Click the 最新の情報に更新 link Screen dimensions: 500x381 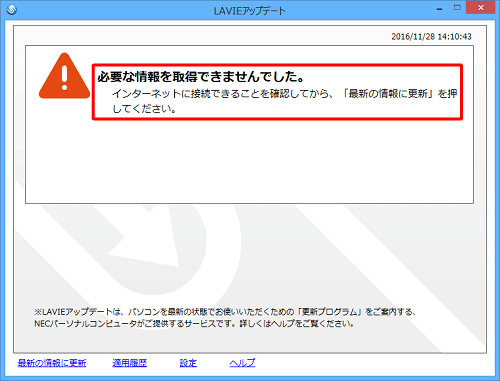[x=52, y=363]
